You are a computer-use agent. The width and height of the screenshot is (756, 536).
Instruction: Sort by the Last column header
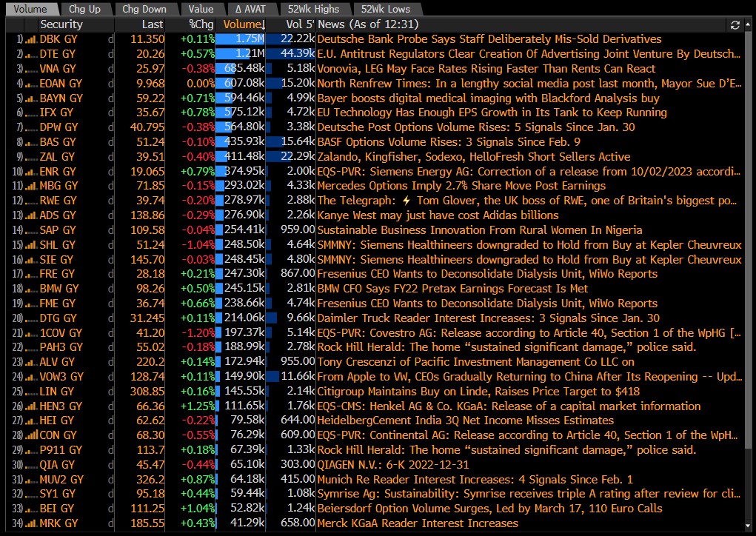click(x=153, y=24)
